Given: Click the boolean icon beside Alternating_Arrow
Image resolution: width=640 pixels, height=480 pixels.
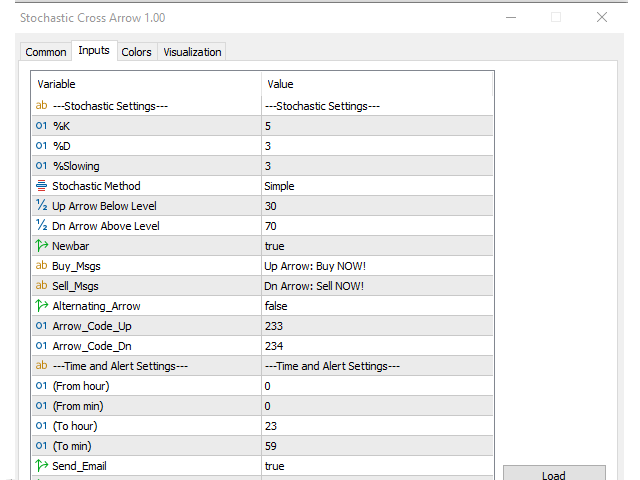Looking at the screenshot, I should (x=41, y=306).
